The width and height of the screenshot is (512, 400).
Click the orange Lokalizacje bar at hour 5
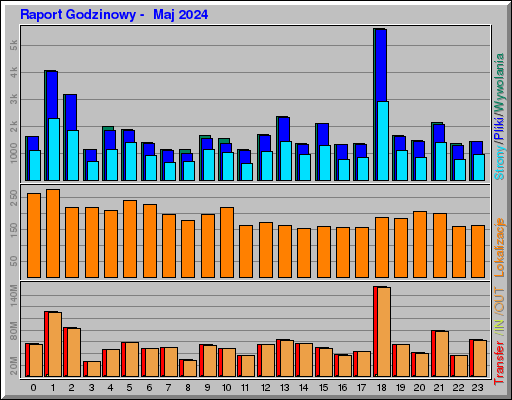(x=130, y=239)
